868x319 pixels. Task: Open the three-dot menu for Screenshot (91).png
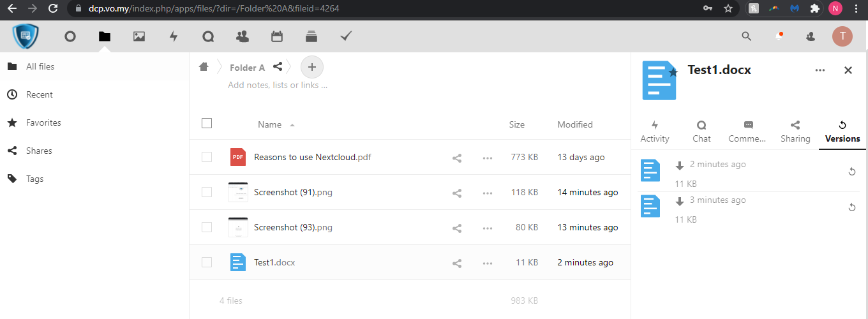point(488,193)
